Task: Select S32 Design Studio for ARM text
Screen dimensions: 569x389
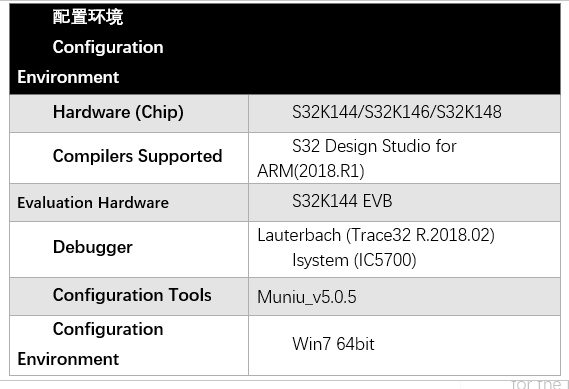Action: click(x=357, y=158)
